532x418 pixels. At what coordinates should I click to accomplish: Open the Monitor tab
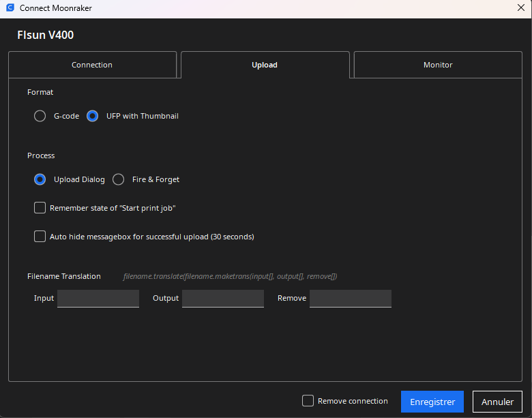[438, 65]
